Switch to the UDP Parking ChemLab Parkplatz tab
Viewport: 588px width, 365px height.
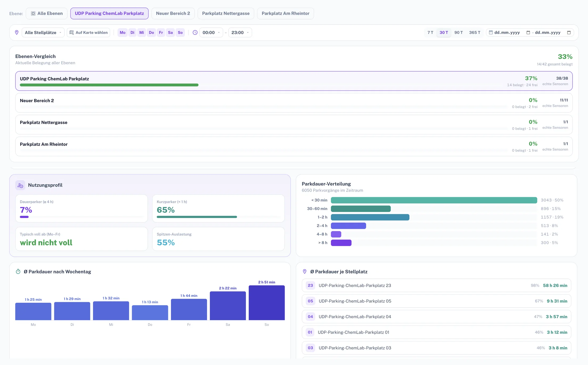click(109, 13)
